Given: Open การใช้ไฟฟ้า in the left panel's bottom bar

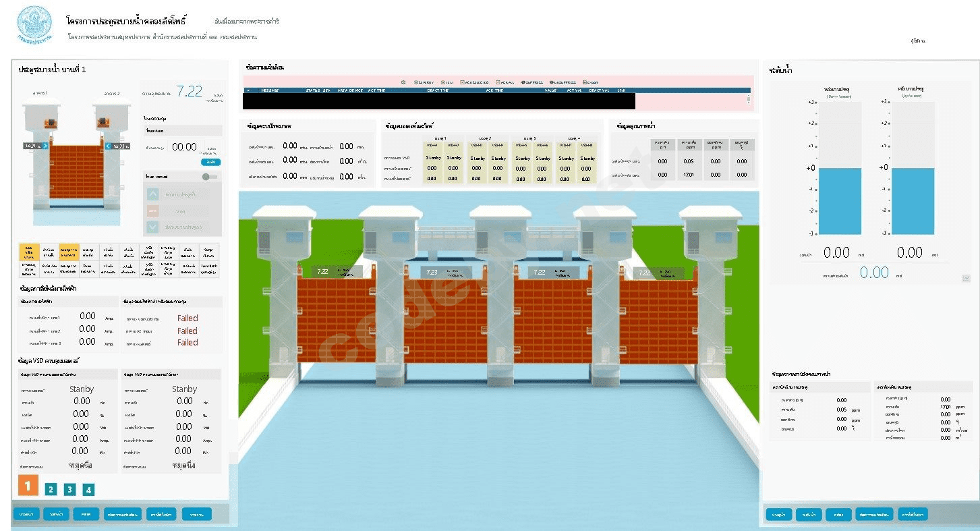Looking at the screenshot, I should [161, 514].
